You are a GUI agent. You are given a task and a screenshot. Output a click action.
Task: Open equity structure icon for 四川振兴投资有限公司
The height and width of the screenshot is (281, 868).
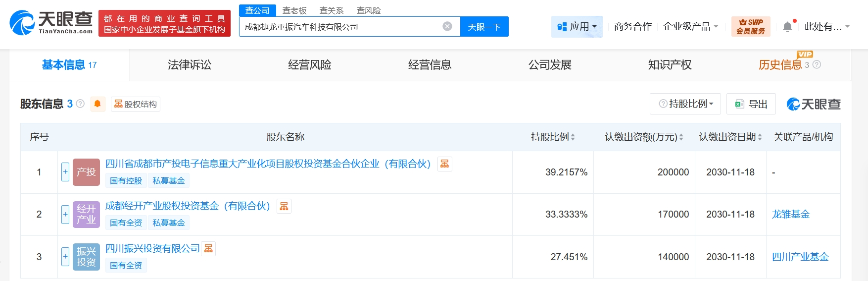click(x=209, y=249)
